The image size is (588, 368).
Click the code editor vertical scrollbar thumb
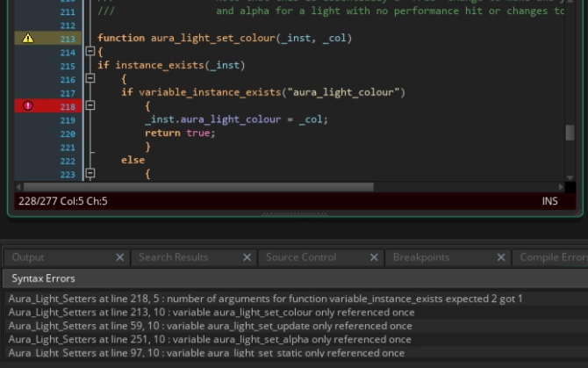coord(570,133)
